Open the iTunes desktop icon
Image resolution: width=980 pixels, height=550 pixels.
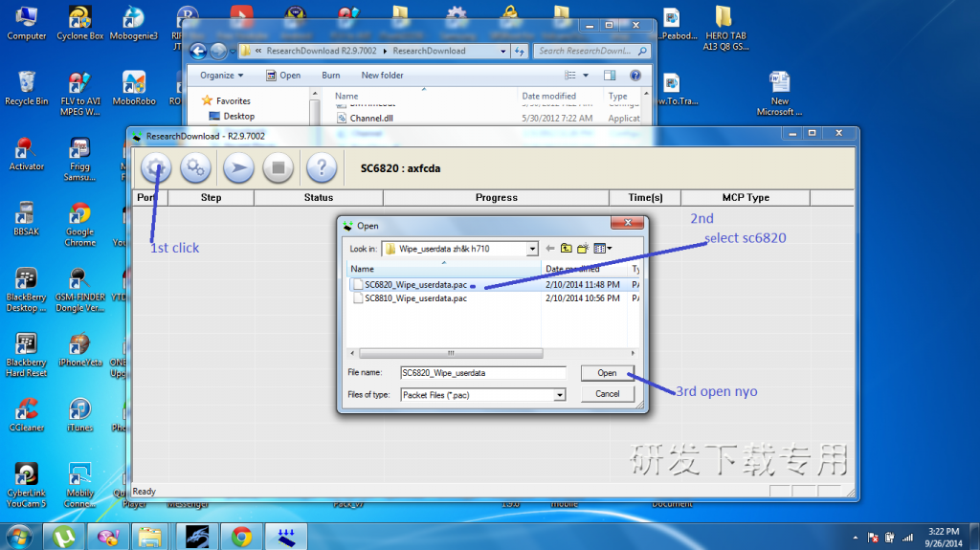(79, 414)
